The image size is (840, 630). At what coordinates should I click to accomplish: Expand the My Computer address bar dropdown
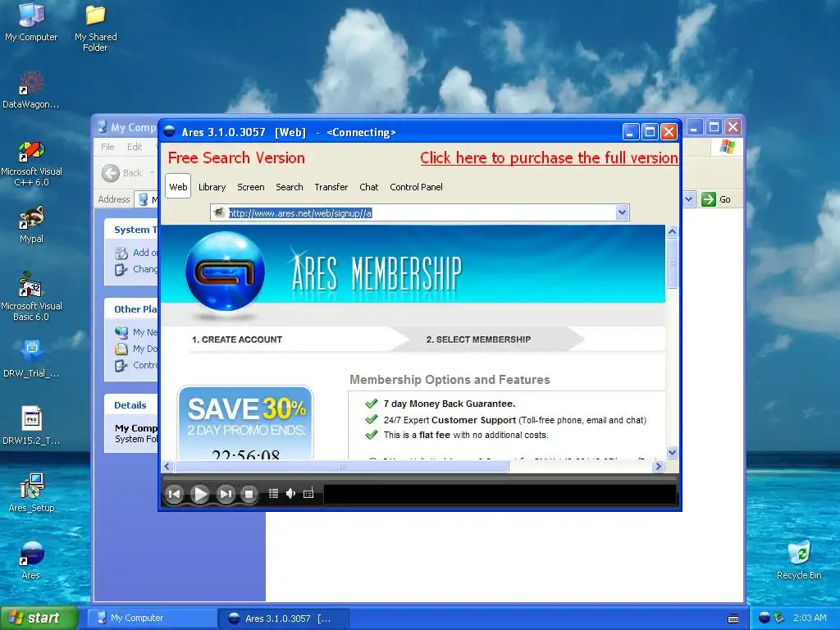689,199
